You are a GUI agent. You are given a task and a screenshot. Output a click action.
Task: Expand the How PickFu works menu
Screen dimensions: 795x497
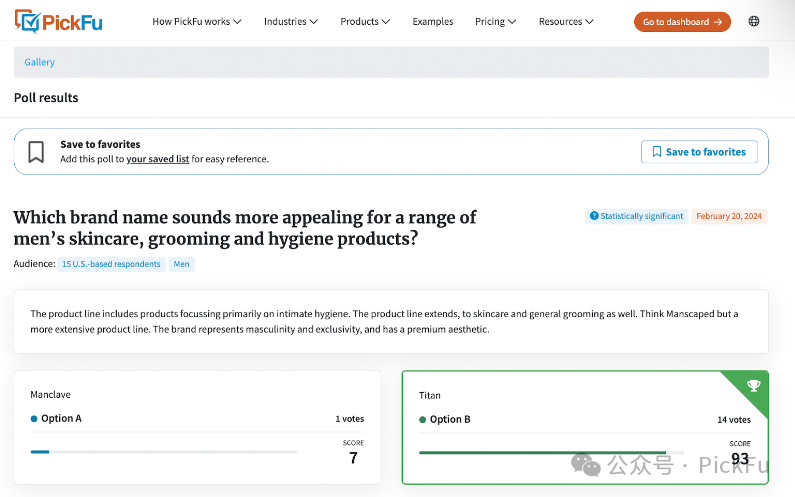click(197, 21)
